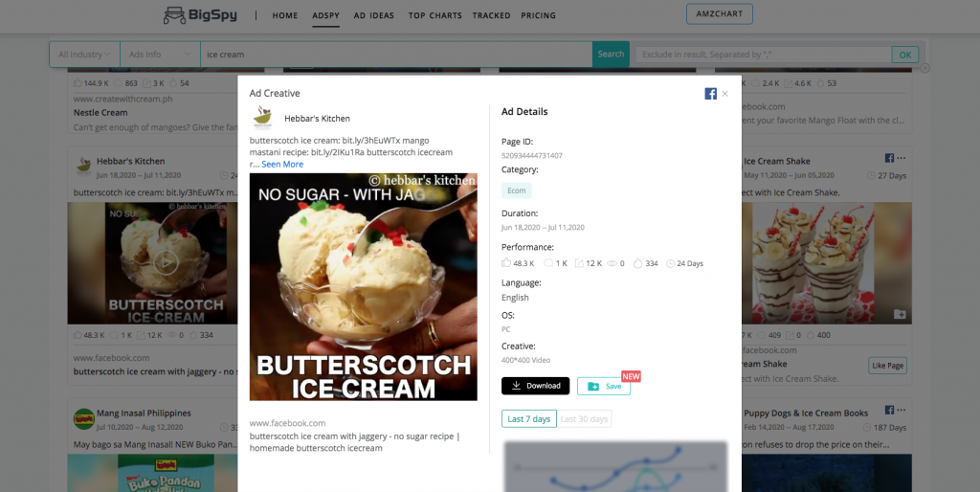Image resolution: width=980 pixels, height=492 pixels.
Task: Open the AD IDEAS menu item
Action: [x=374, y=15]
